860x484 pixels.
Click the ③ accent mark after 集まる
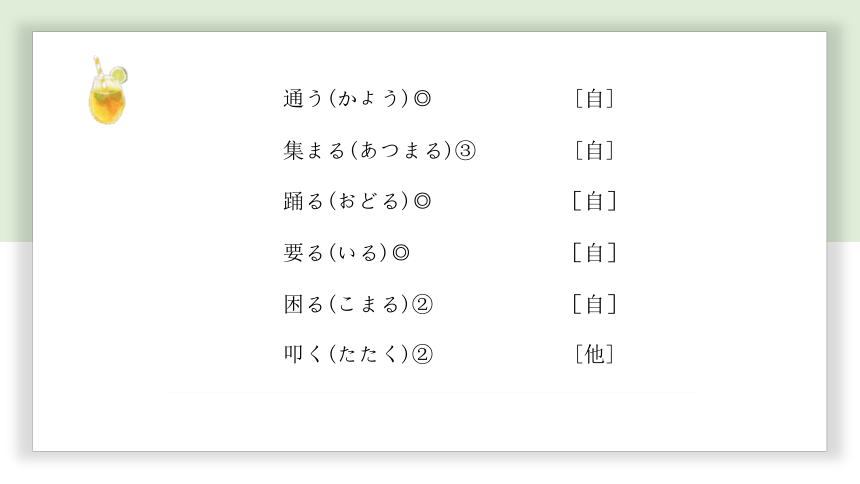click(466, 150)
